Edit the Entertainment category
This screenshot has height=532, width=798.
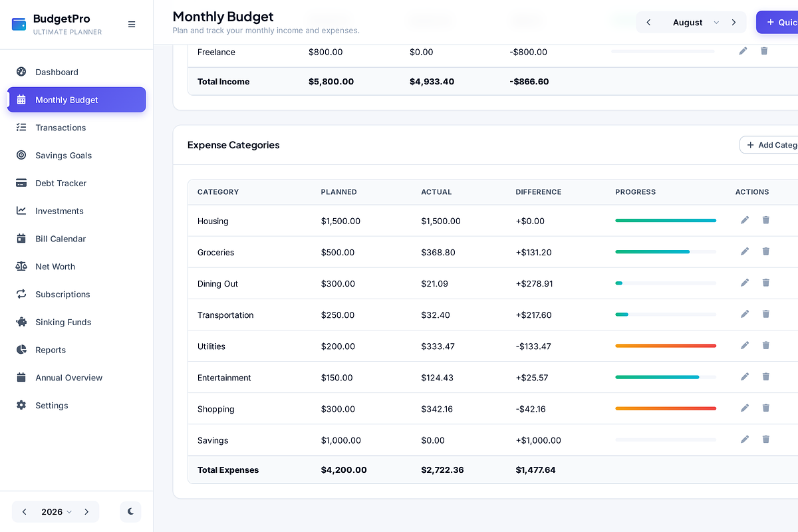745,376
